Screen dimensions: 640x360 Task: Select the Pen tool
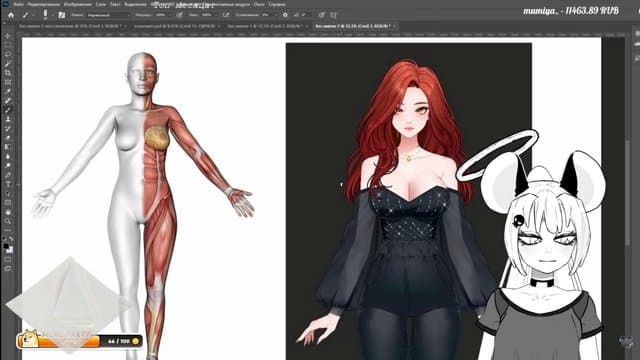click(x=8, y=175)
